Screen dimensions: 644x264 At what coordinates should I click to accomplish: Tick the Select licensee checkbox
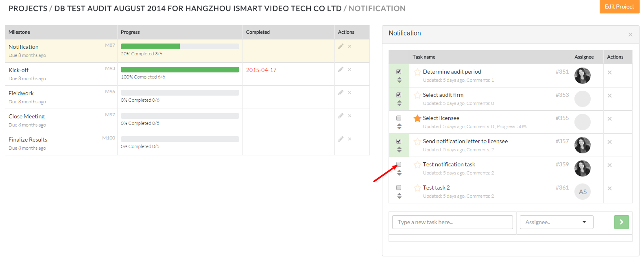point(399,118)
